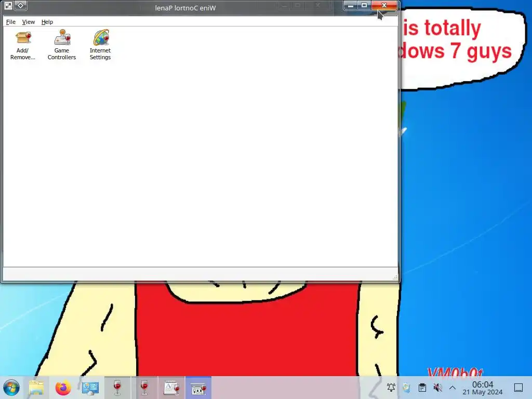
Task: Click the muted volume tray icon
Action: (x=437, y=388)
